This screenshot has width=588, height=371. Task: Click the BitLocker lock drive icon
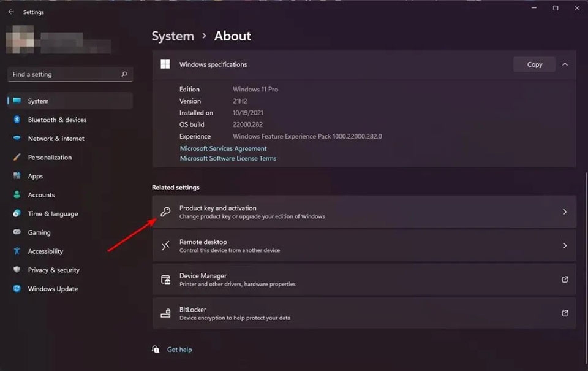coord(165,313)
